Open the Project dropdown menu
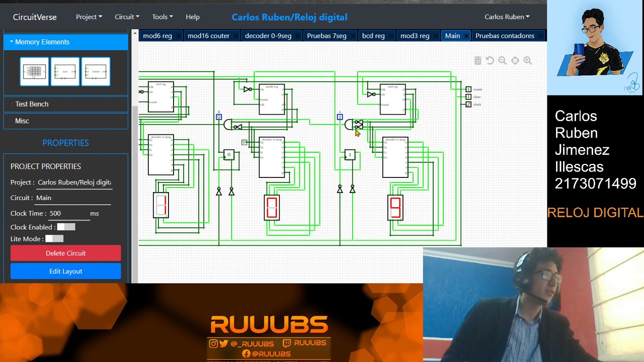The width and height of the screenshot is (644, 362). pyautogui.click(x=89, y=17)
